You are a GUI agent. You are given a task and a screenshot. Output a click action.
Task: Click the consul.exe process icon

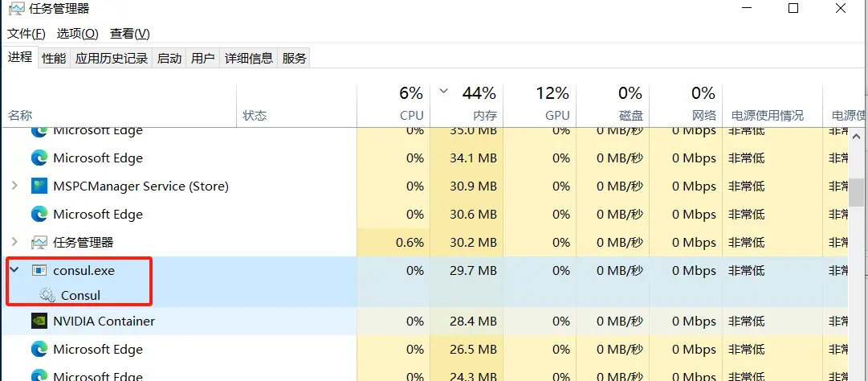click(x=39, y=271)
